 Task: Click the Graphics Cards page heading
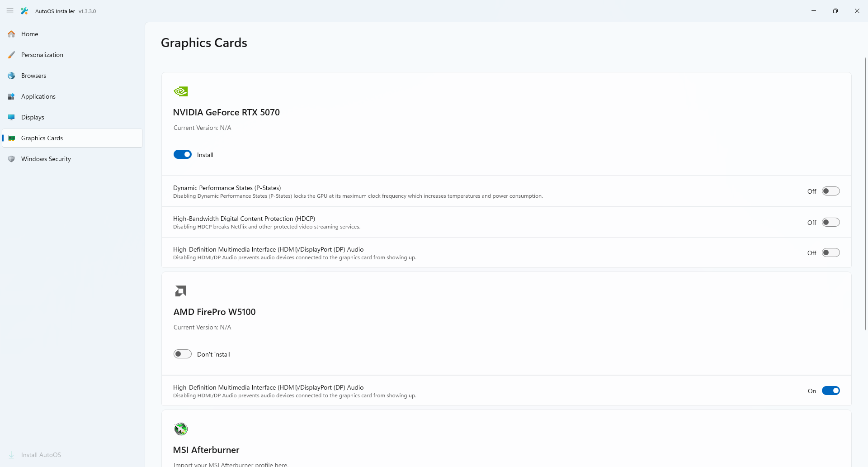[204, 43]
